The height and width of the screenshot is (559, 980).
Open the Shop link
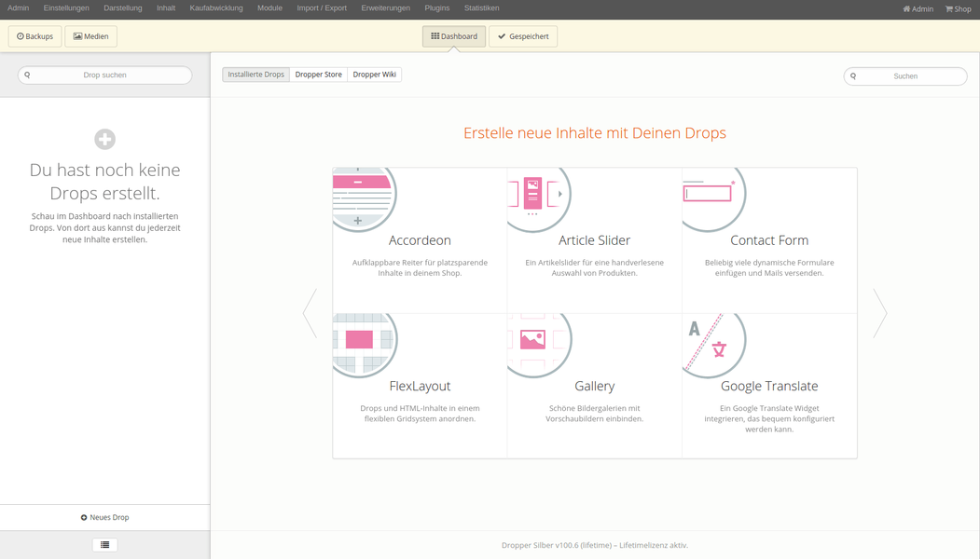[959, 8]
